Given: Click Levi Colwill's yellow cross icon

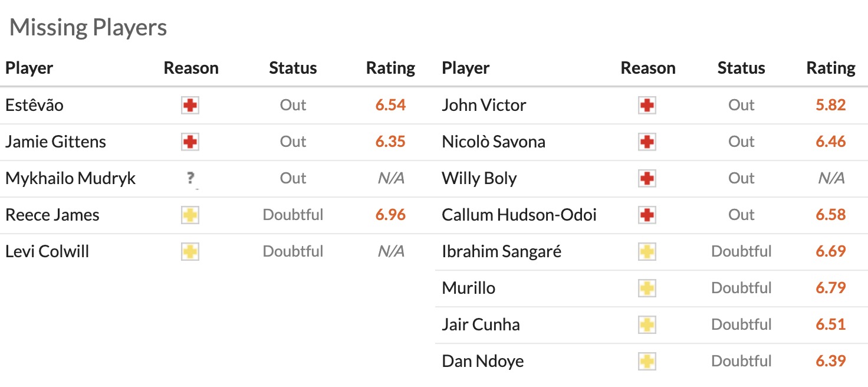Looking at the screenshot, I should coord(190,252).
